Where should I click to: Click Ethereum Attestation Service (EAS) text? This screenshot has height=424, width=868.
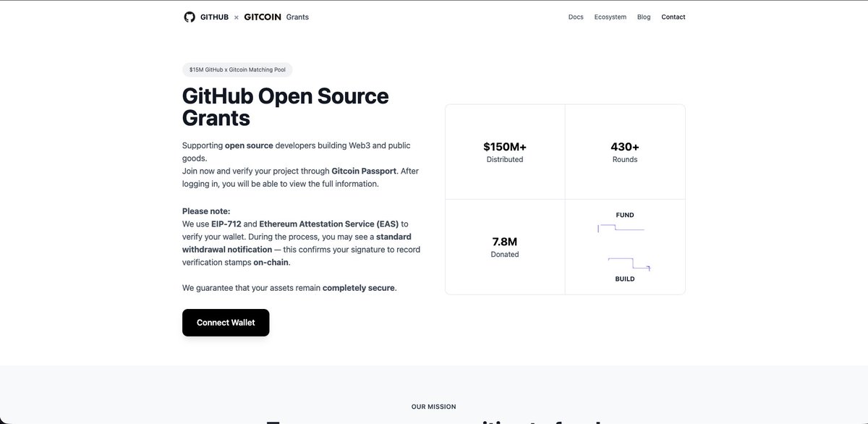point(329,224)
